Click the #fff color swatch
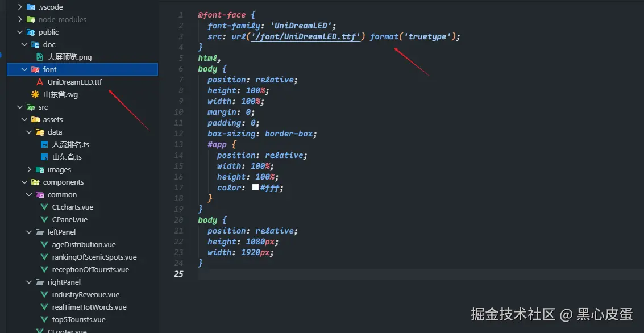This screenshot has height=333, width=644. [x=255, y=188]
